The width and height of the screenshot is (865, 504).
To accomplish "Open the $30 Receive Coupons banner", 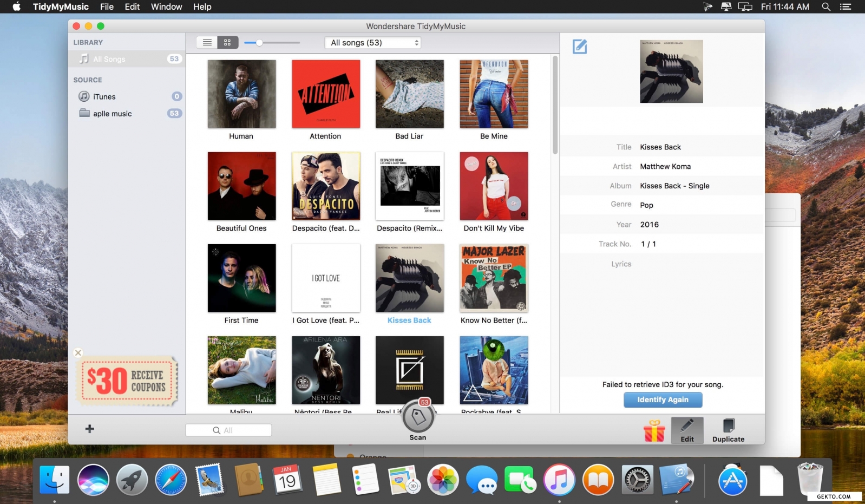I will click(128, 381).
